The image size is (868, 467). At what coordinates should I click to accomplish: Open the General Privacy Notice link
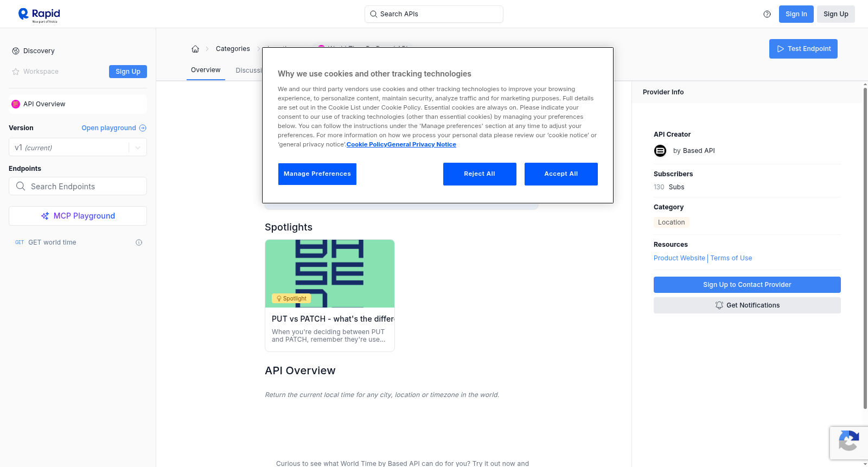pos(422,144)
